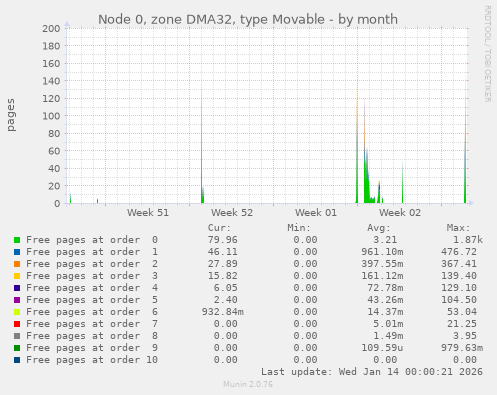The height and width of the screenshot is (395, 497).
Task: Click 'Free pages at order 6' label
Action: (x=92, y=312)
